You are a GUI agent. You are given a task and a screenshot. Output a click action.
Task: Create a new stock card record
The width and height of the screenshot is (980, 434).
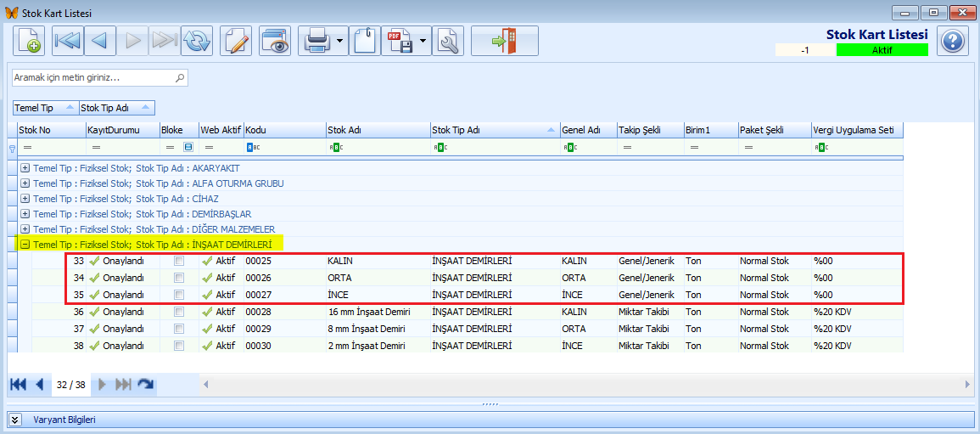coord(29,42)
